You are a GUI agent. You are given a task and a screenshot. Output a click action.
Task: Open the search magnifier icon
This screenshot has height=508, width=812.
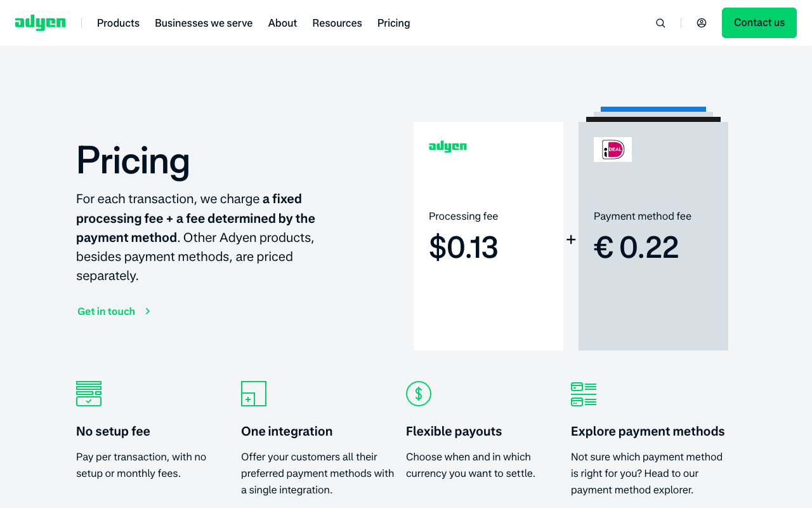click(660, 23)
